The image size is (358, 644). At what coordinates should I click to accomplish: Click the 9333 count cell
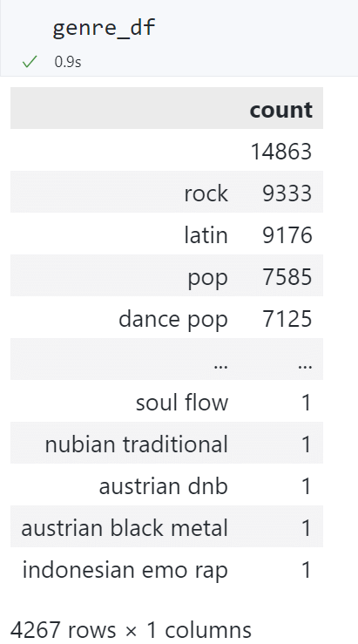(x=287, y=193)
